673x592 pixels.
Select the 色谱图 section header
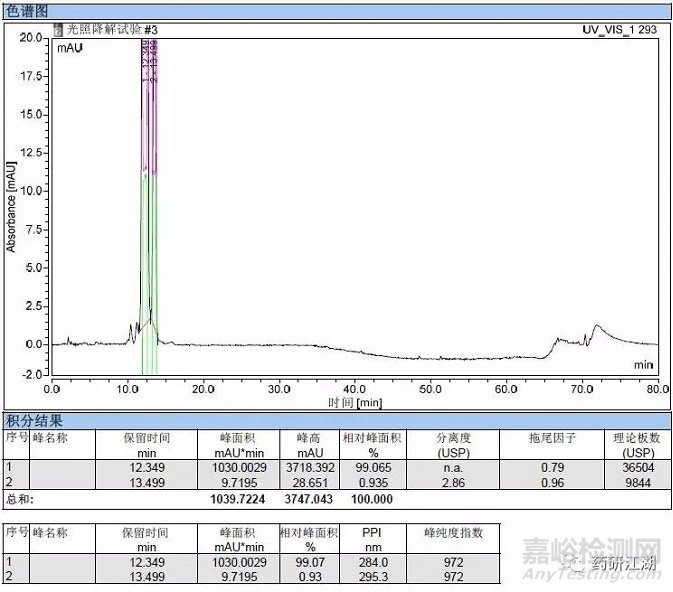point(28,9)
